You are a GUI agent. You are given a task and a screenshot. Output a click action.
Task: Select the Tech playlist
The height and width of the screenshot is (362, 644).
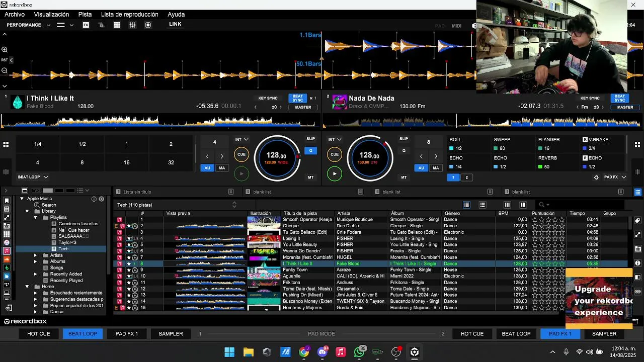63,249
